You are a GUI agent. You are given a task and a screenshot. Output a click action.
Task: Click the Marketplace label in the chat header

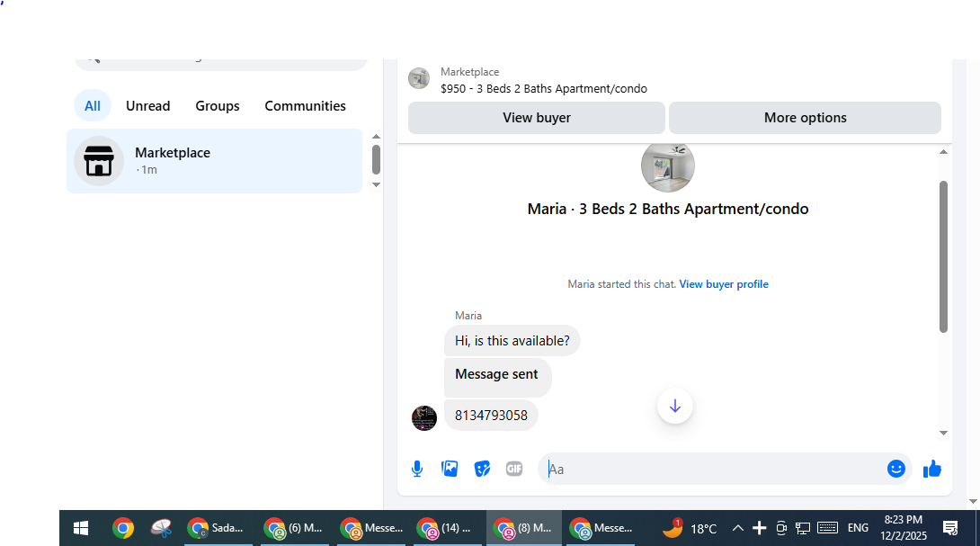coord(469,72)
